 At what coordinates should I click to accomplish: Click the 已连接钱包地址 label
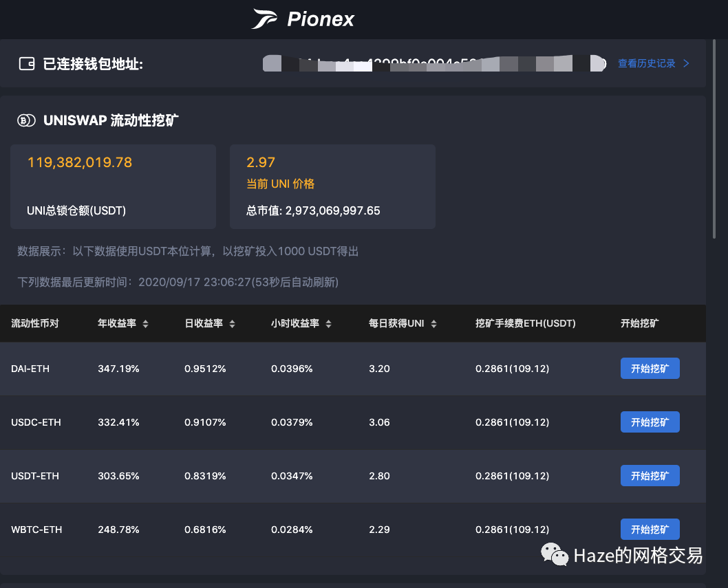93,64
